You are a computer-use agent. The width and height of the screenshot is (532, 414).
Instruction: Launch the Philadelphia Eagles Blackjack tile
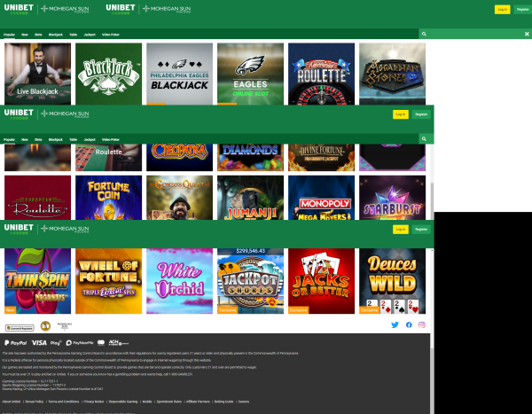(x=179, y=74)
